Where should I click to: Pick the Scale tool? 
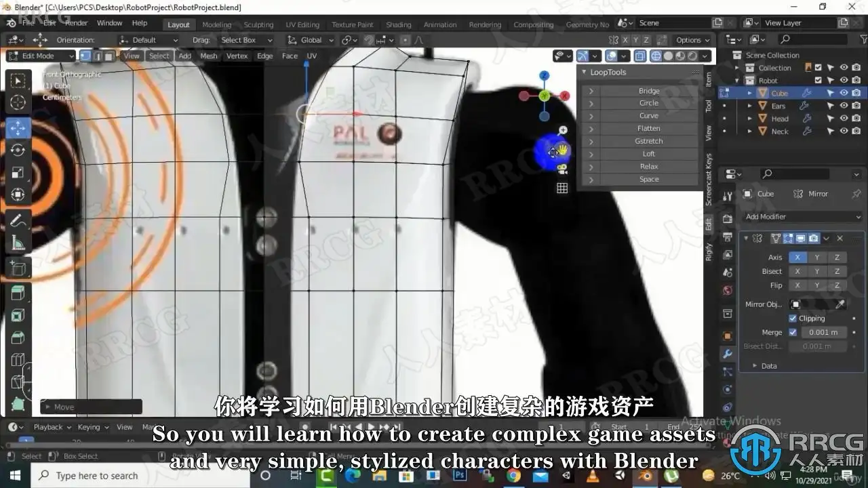click(x=18, y=172)
